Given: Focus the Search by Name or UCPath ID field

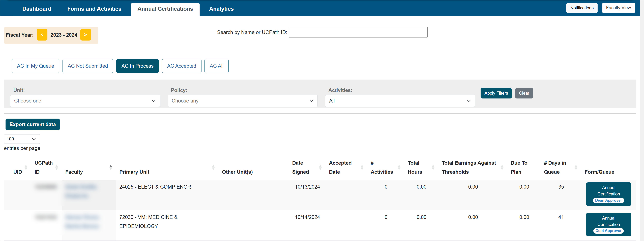Looking at the screenshot, I should [358, 32].
